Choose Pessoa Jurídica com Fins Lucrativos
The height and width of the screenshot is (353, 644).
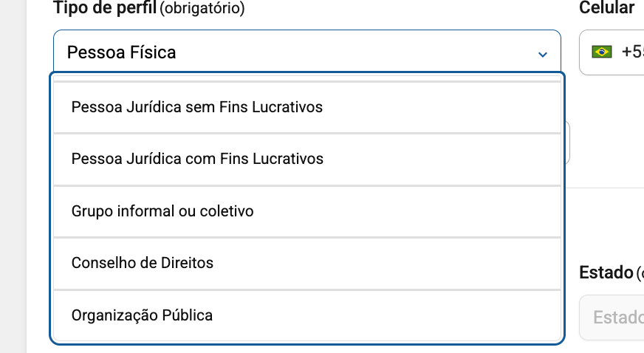(197, 159)
